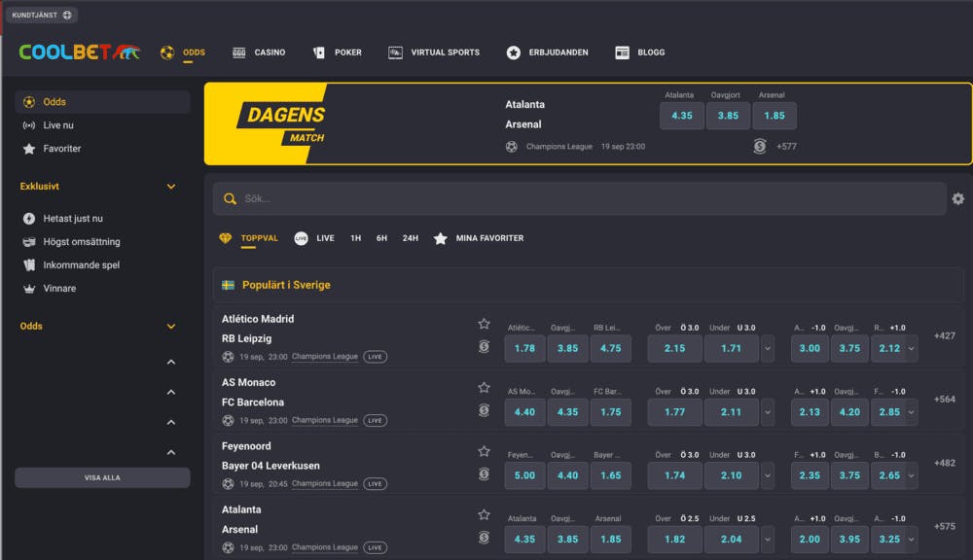The image size is (973, 560).
Task: Click the Poker cards icon in navigation
Action: click(x=319, y=52)
